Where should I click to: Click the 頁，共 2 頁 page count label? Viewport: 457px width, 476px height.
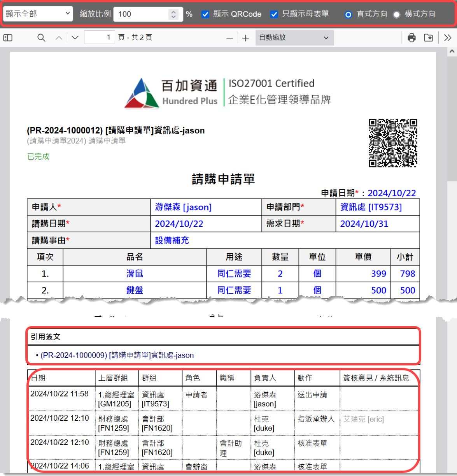tap(135, 37)
